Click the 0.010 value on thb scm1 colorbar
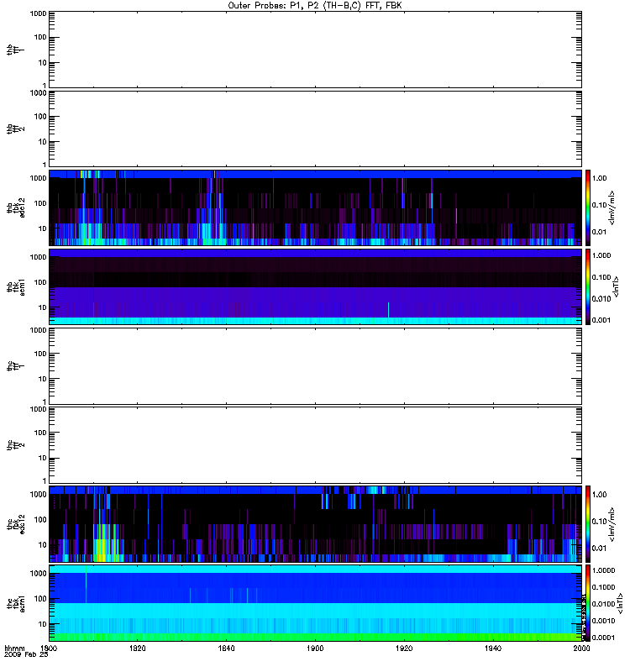 tap(601, 299)
